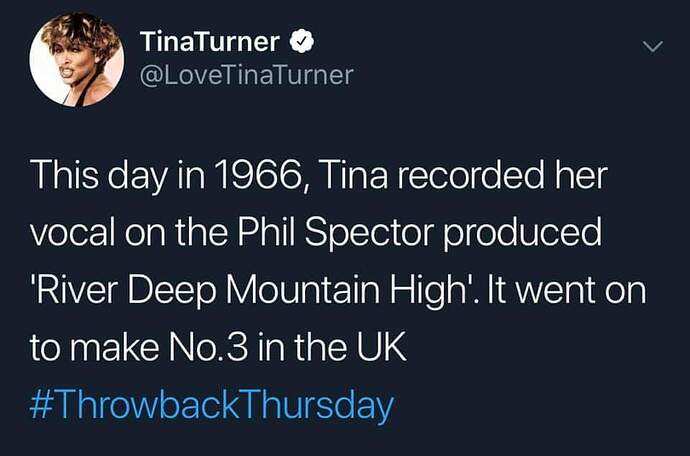
Task: Visit the @LoveTinaTurner handle
Action: pyautogui.click(x=246, y=75)
